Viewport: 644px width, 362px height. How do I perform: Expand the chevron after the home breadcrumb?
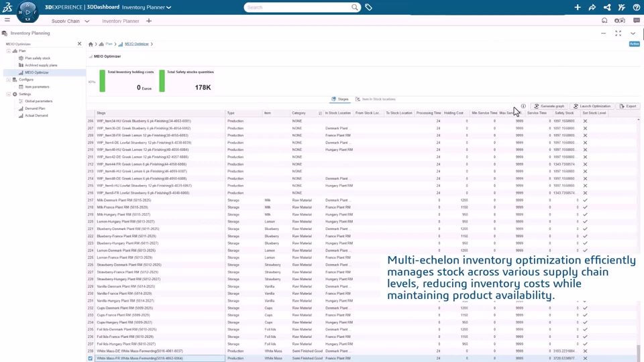click(96, 44)
